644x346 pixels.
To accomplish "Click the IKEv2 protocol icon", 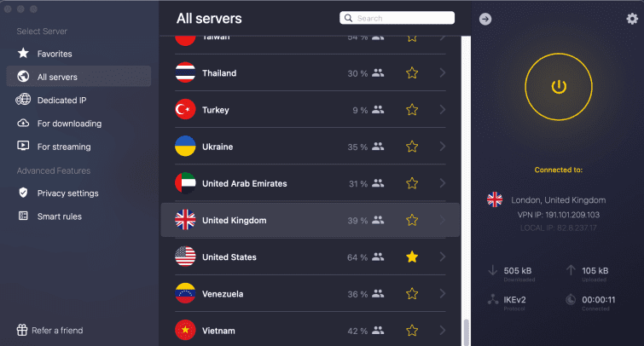I will (x=493, y=300).
